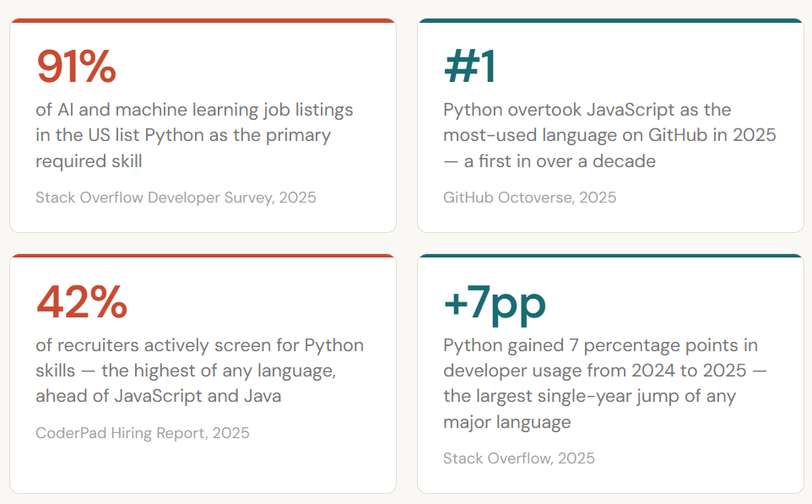This screenshot has width=812, height=504.
Task: Click the red accent bar above 42%
Action: tap(203, 256)
